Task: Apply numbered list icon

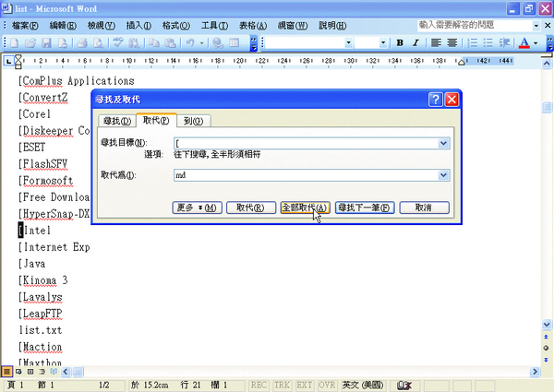Action: click(472, 43)
